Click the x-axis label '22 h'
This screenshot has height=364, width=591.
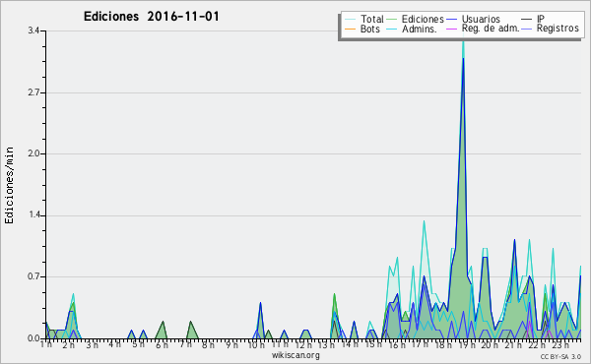point(537,344)
